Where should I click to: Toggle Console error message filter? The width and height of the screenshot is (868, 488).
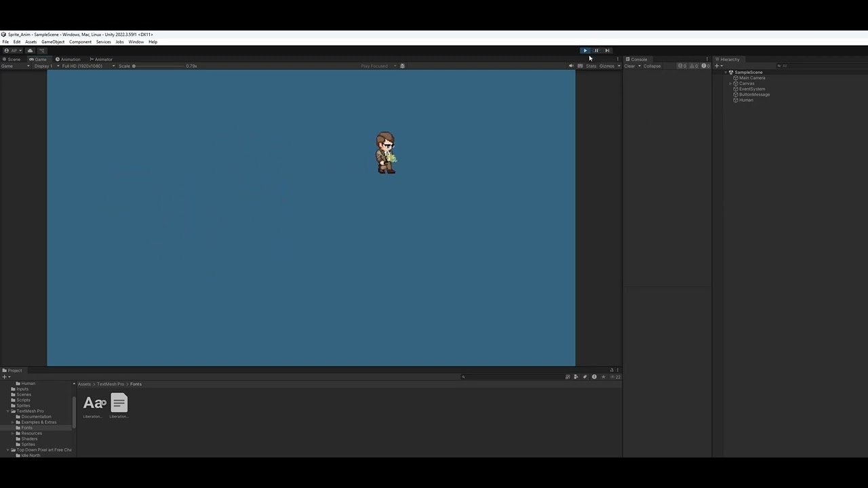(706, 66)
